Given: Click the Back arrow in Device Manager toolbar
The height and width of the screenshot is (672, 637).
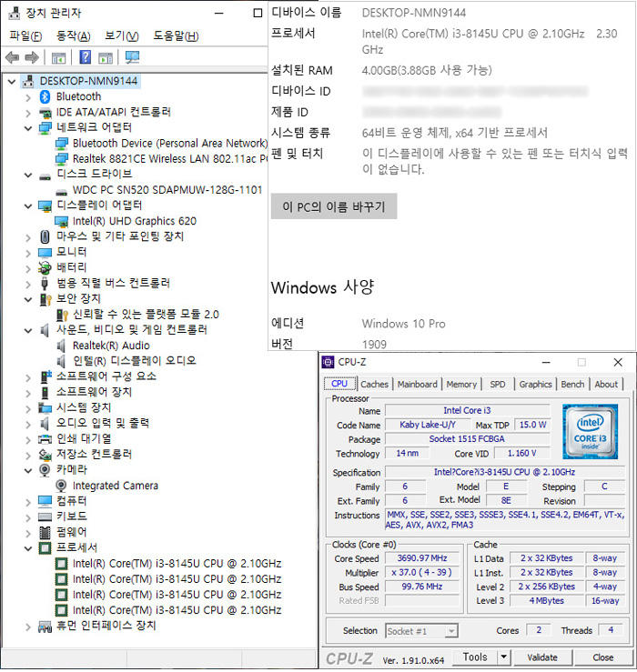Looking at the screenshot, I should [x=12, y=57].
